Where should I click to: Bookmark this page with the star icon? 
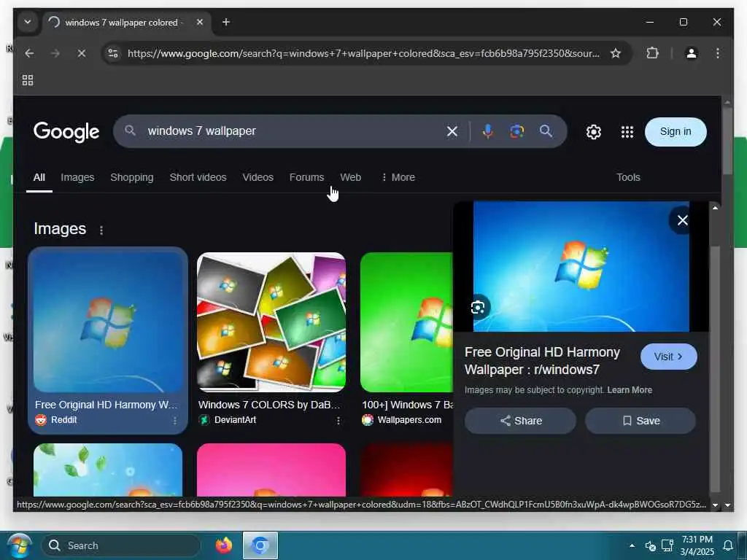click(616, 53)
